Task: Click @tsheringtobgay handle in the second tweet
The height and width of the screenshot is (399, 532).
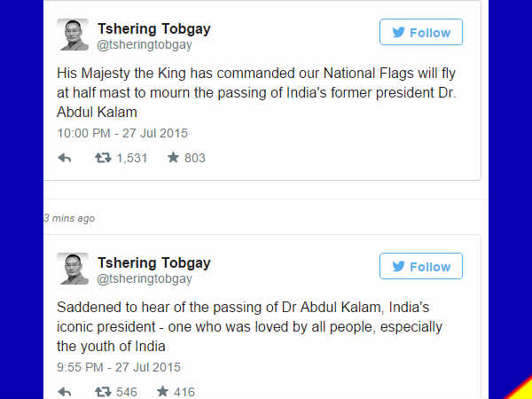Action: [x=144, y=278]
